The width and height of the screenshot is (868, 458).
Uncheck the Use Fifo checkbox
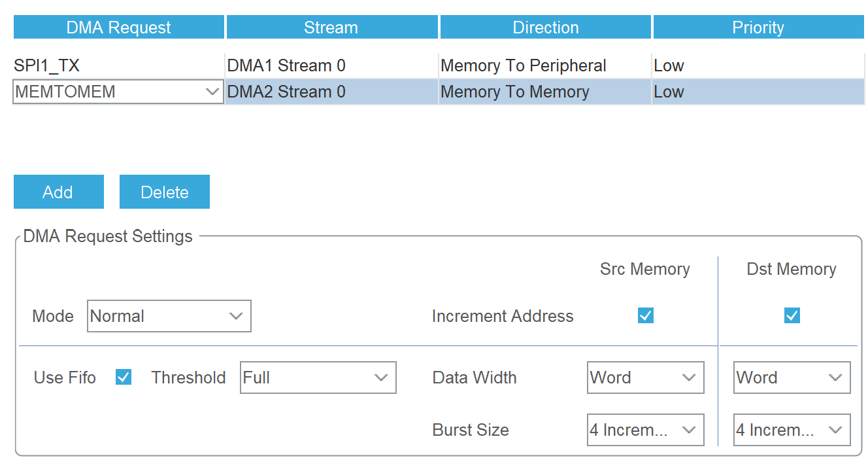[x=123, y=377]
